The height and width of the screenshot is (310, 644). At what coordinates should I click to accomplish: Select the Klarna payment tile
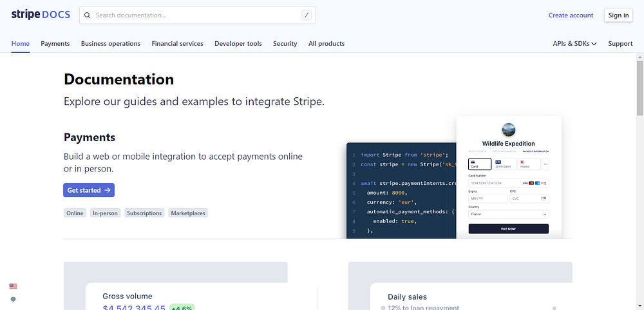coord(529,164)
